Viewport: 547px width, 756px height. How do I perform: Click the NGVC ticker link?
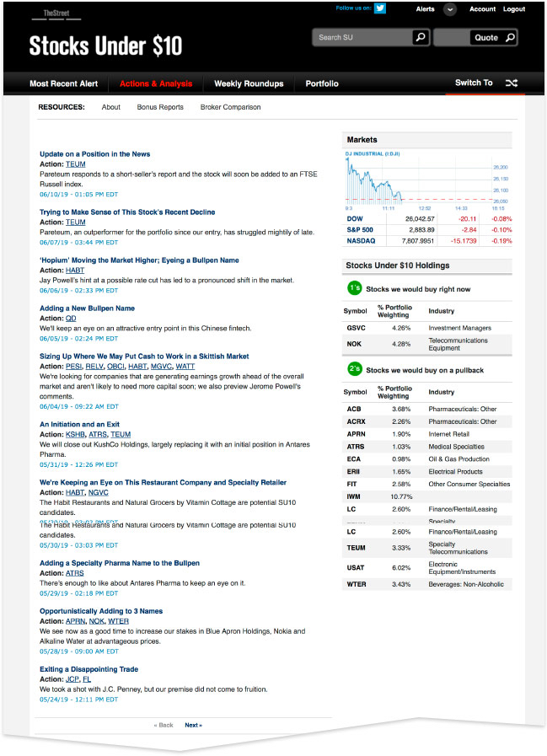(x=99, y=492)
